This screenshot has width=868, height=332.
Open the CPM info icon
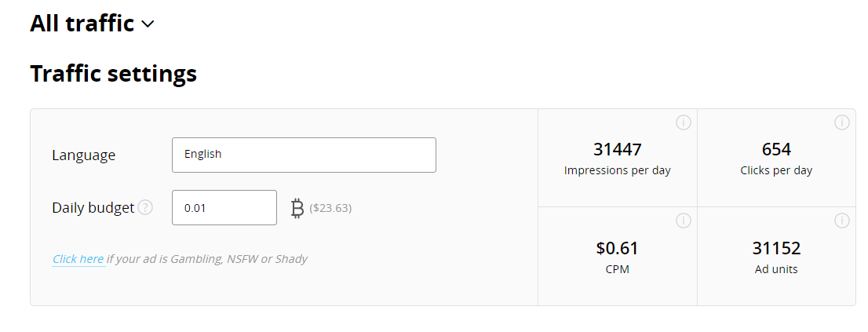tap(683, 221)
